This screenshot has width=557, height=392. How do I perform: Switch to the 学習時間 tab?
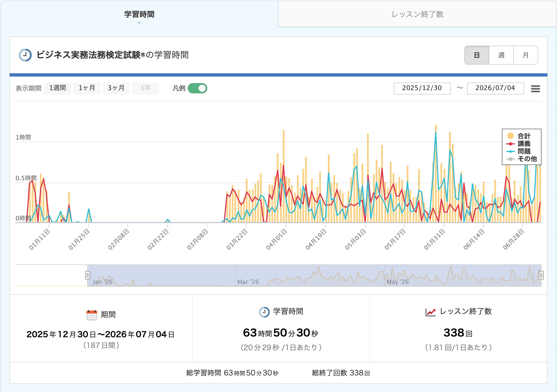(139, 14)
